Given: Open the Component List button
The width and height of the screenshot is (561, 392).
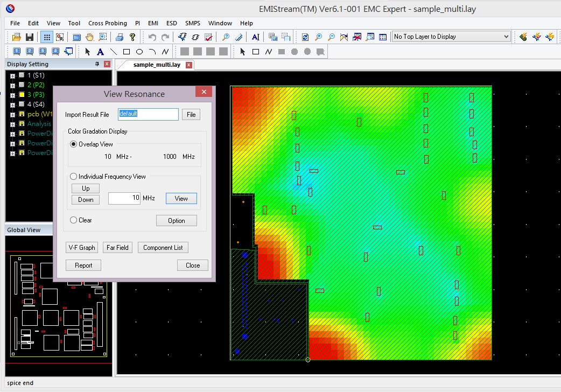Looking at the screenshot, I should [x=163, y=248].
